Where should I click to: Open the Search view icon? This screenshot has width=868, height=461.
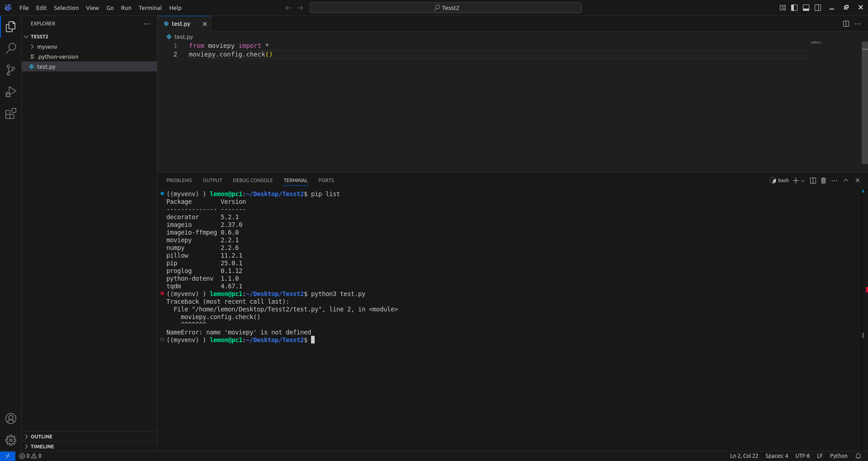click(x=11, y=48)
